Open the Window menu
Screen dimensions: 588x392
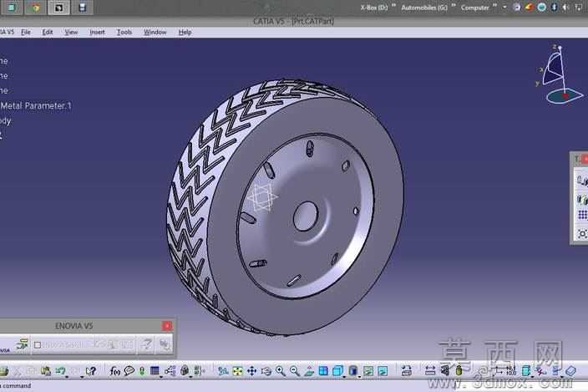(x=155, y=33)
